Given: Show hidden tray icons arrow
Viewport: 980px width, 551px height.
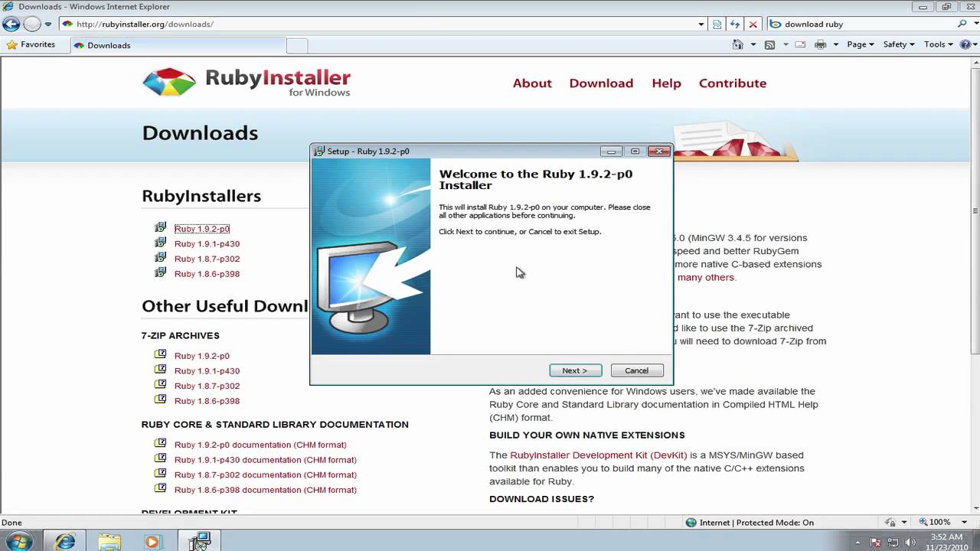Looking at the screenshot, I should (858, 542).
